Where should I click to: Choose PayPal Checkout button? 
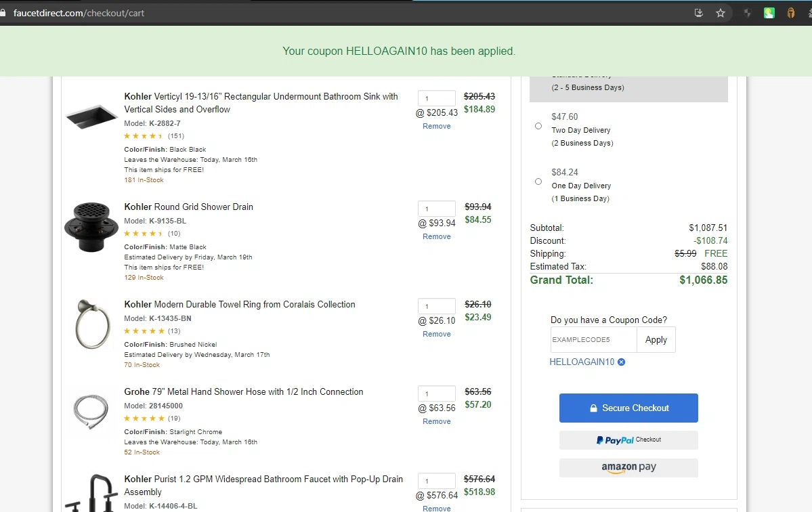(x=628, y=440)
